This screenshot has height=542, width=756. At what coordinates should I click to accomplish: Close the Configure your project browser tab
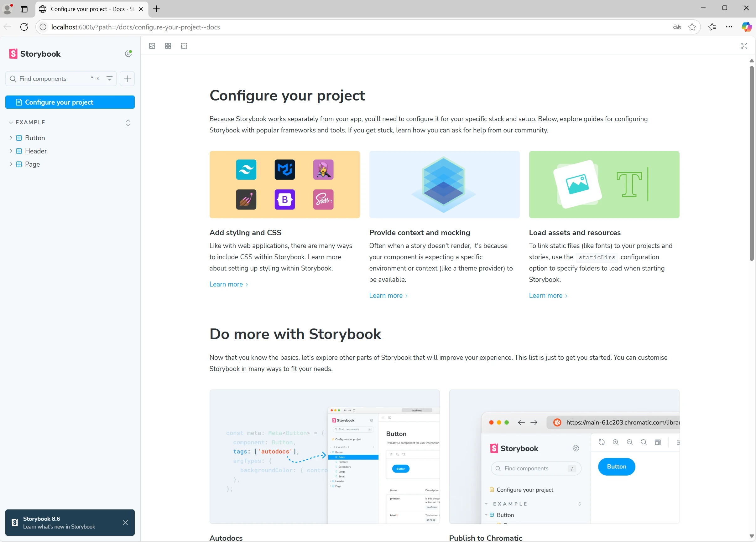pyautogui.click(x=141, y=9)
